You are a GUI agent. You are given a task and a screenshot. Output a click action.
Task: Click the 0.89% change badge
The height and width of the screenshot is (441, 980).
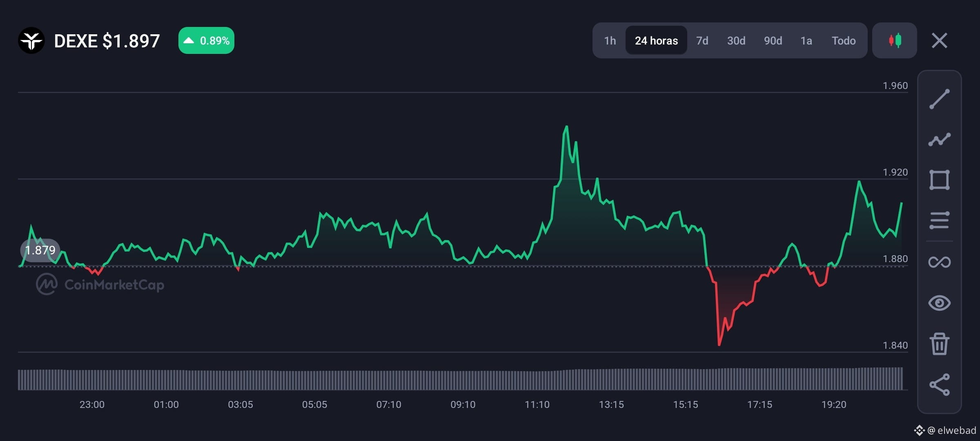click(x=206, y=40)
